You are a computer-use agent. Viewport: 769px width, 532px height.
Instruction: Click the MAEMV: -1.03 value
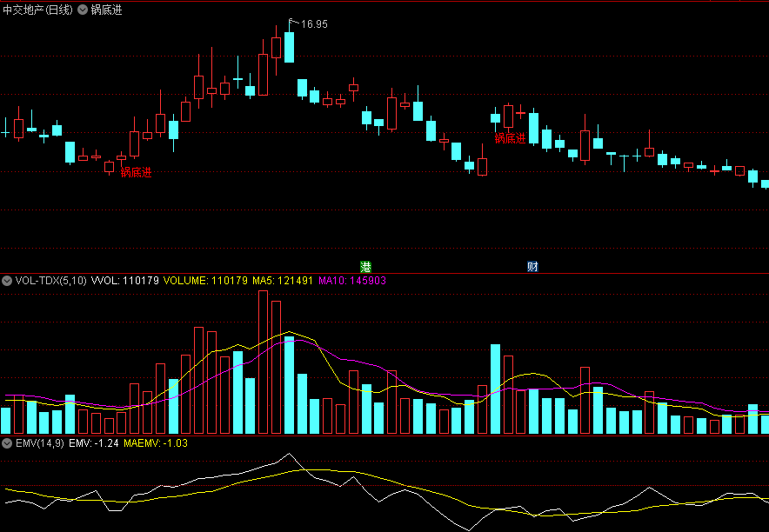(x=156, y=443)
